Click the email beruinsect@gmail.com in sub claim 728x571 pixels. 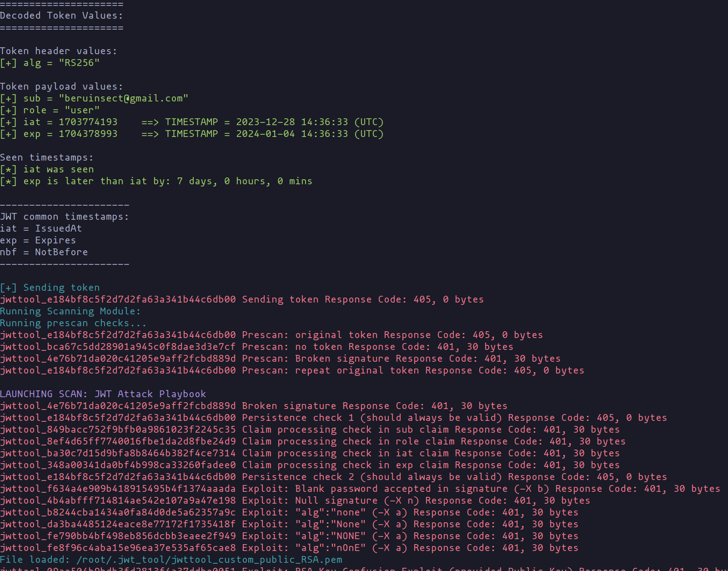pos(123,98)
